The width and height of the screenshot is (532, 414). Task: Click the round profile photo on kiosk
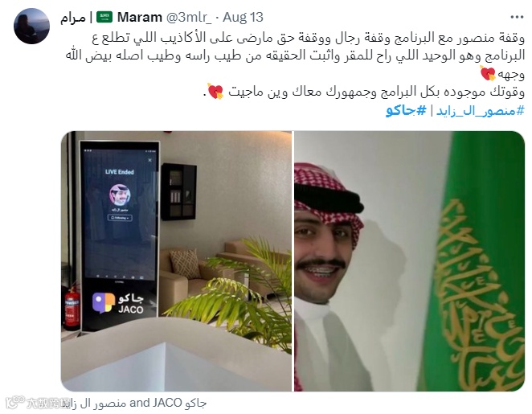(x=120, y=195)
